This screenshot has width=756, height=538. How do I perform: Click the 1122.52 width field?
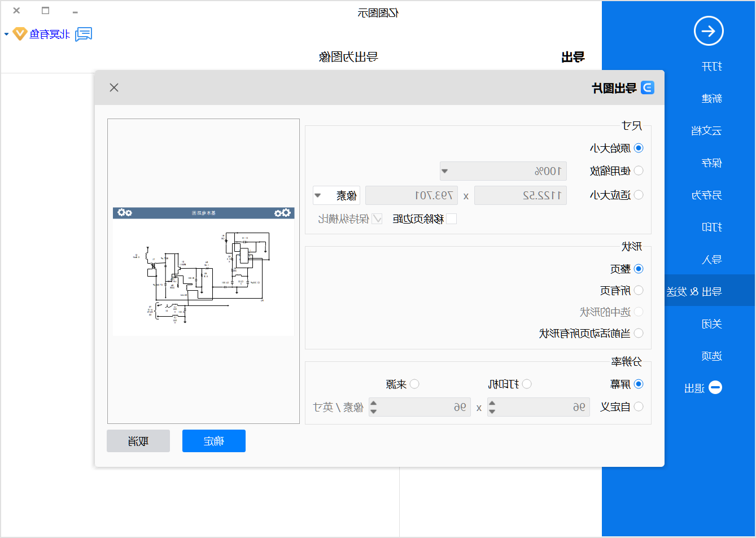pos(521,195)
